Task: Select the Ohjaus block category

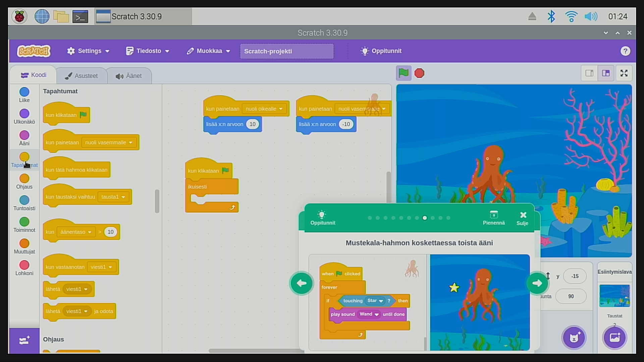Action: point(24,182)
